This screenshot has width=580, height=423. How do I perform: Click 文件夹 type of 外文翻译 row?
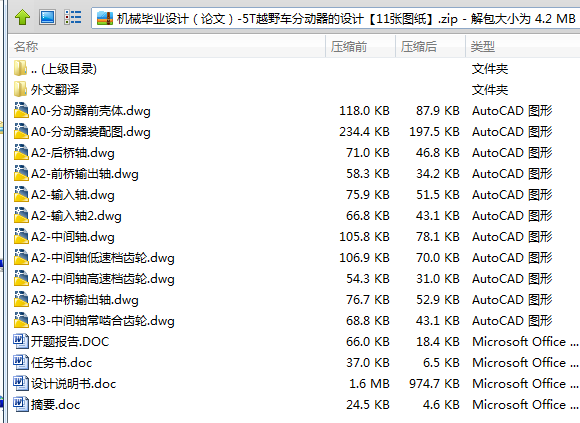tap(490, 90)
